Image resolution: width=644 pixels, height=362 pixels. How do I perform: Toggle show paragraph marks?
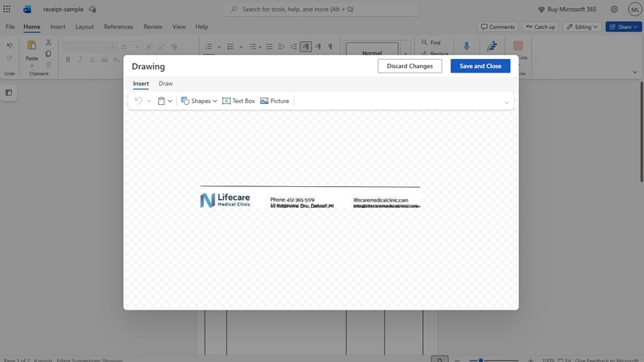[x=330, y=47]
